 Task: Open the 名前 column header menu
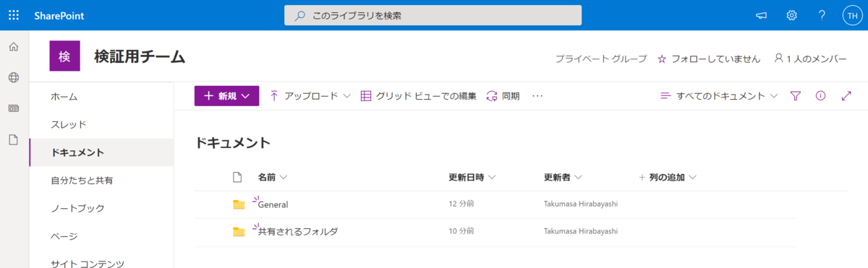pos(273,177)
